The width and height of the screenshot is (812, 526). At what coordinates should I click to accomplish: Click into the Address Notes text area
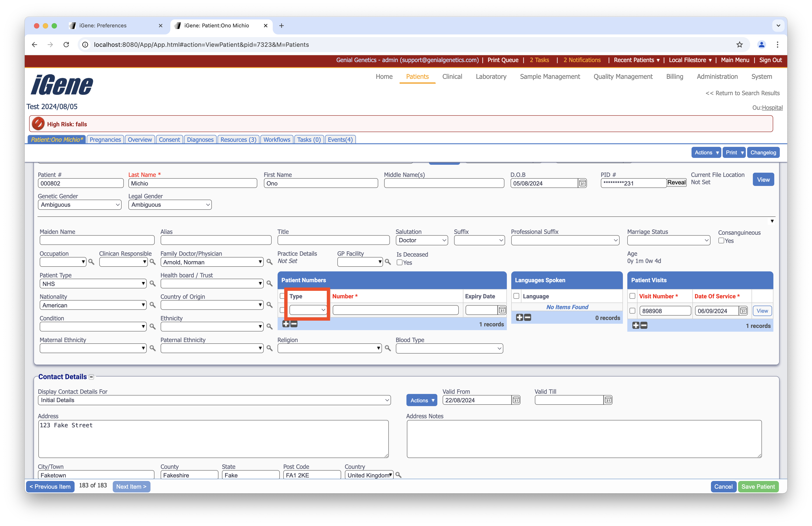[584, 439]
